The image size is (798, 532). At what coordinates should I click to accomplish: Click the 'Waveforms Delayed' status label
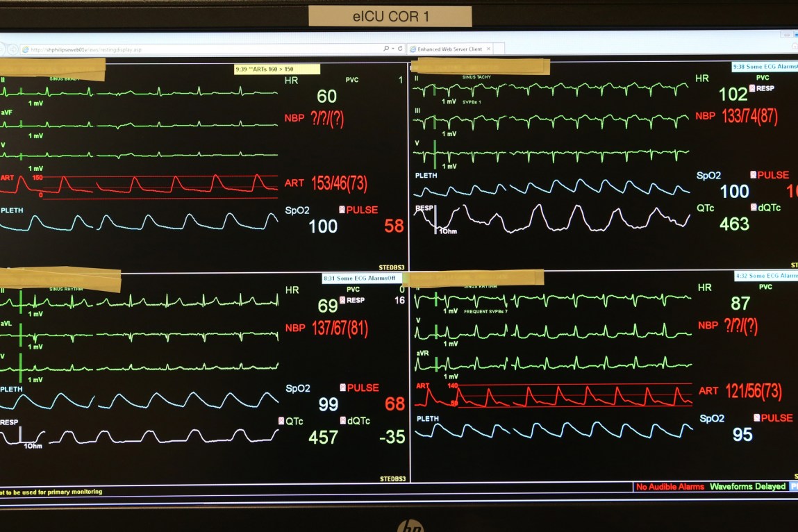747,487
